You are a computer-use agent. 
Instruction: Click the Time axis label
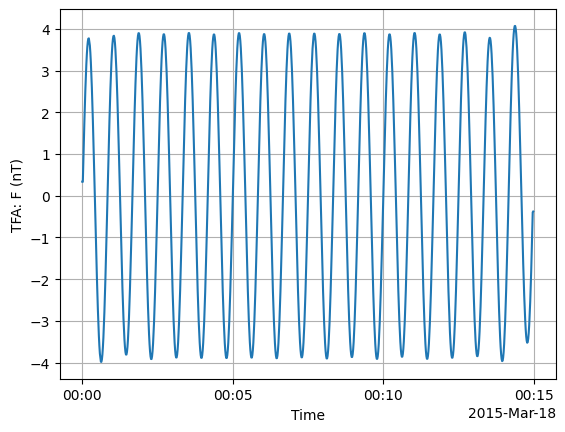308,415
